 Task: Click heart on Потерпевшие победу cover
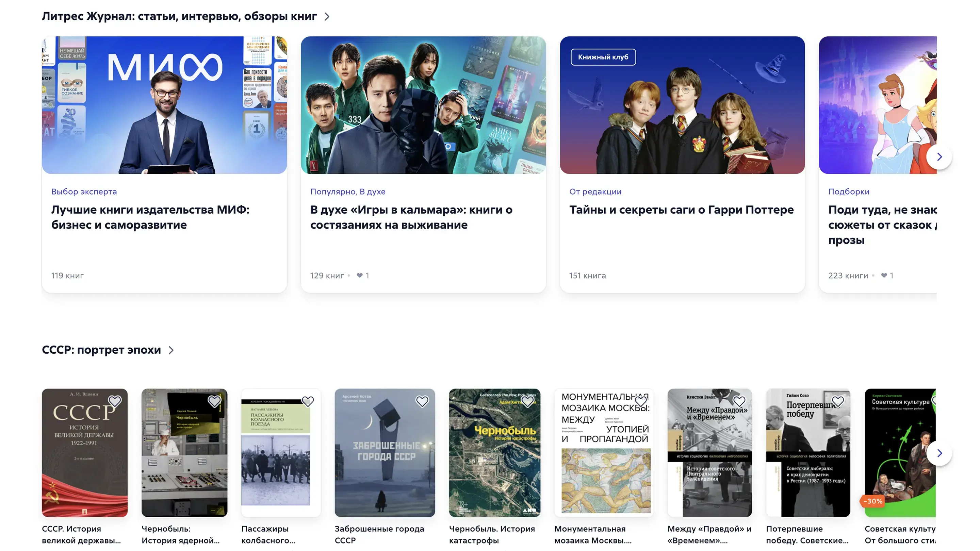click(x=838, y=401)
